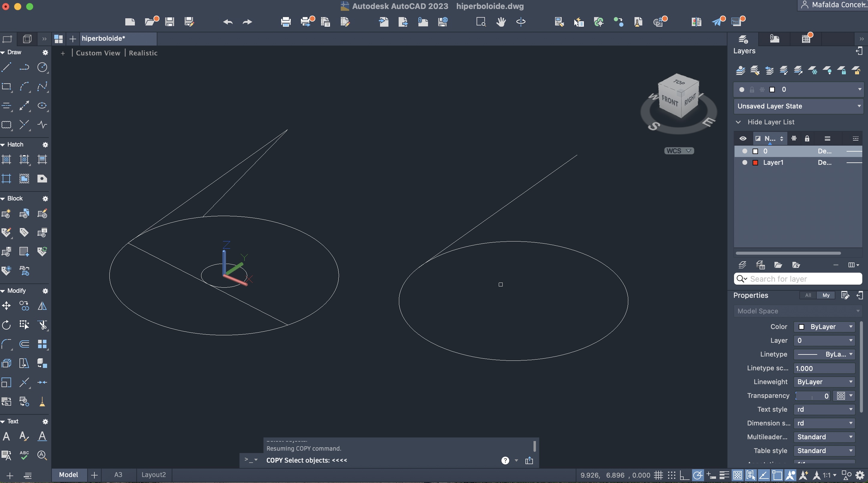868x483 pixels.
Task: Click the Pan hand icon in toolbar
Action: 501,22
